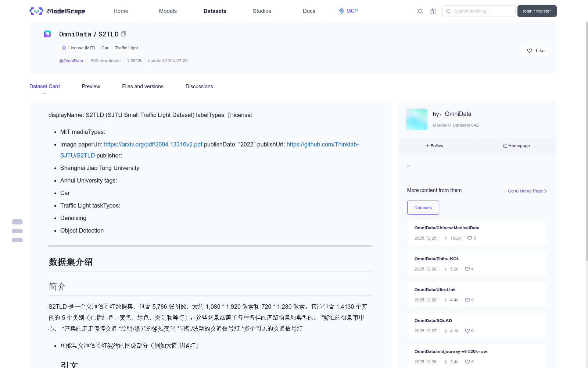Focus the Search anything input field
The height and width of the screenshot is (368, 588).
(x=479, y=11)
